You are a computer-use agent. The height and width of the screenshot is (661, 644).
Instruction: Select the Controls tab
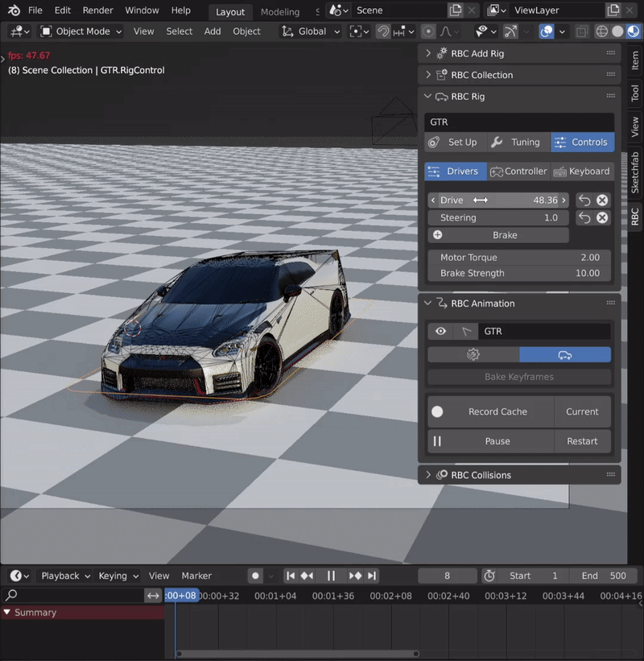[583, 142]
